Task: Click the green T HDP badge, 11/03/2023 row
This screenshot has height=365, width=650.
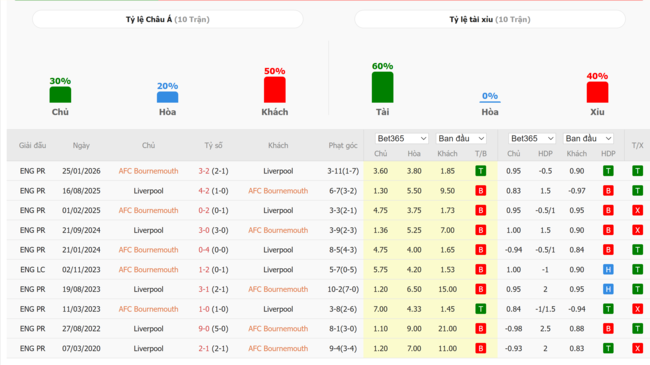Action: pyautogui.click(x=608, y=309)
